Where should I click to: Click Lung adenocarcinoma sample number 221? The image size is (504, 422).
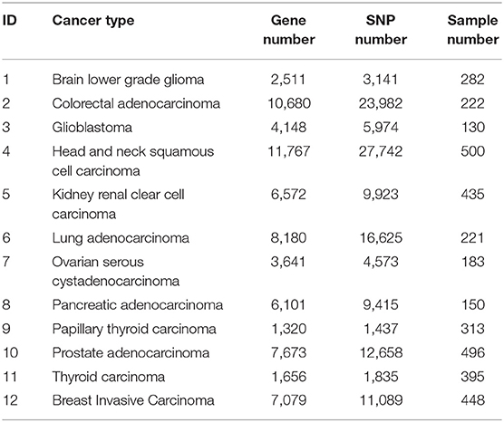tap(472, 238)
